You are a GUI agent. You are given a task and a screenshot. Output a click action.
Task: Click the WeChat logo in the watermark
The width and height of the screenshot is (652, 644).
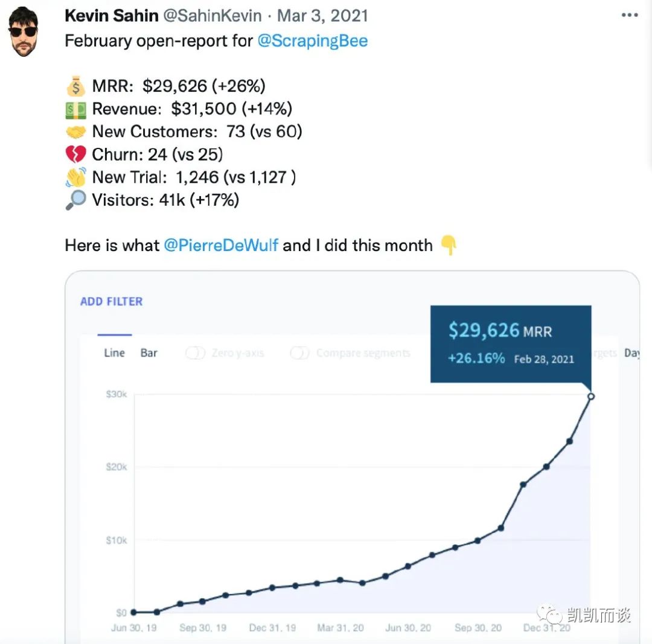pos(550,616)
